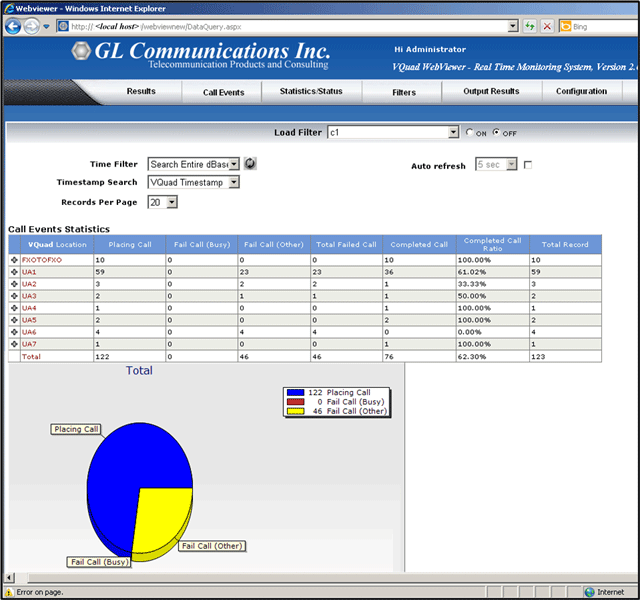Expand the UA3 row plus icon

click(x=14, y=296)
